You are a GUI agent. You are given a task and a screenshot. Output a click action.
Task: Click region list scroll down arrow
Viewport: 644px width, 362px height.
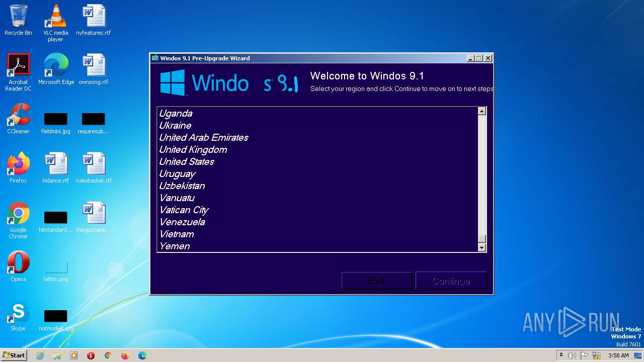coord(481,247)
